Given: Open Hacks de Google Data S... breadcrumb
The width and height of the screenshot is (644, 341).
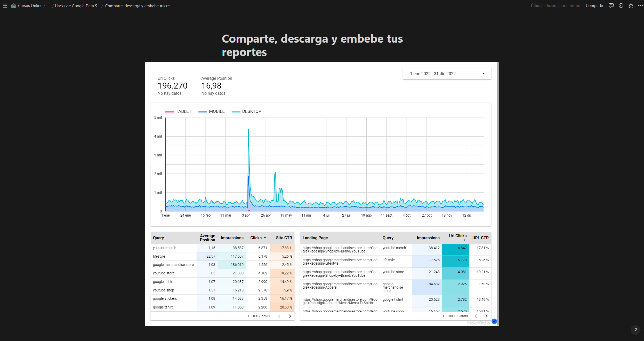Looking at the screenshot, I should pyautogui.click(x=77, y=6).
